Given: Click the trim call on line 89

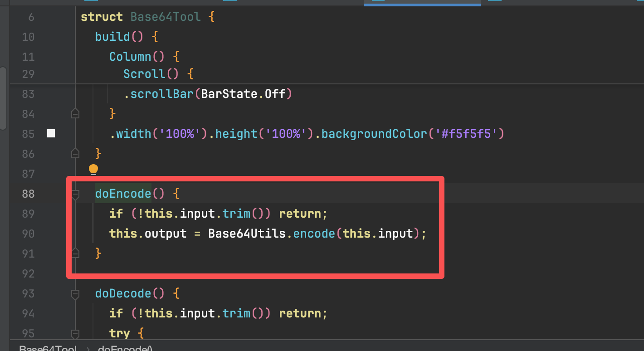Looking at the screenshot, I should point(236,214).
